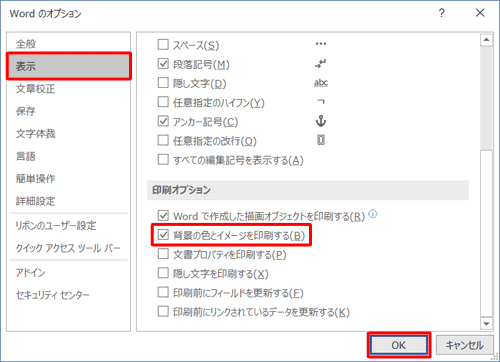Close the Word のオプション dialog
Viewport: 500px width, 362px height.
coord(480,13)
